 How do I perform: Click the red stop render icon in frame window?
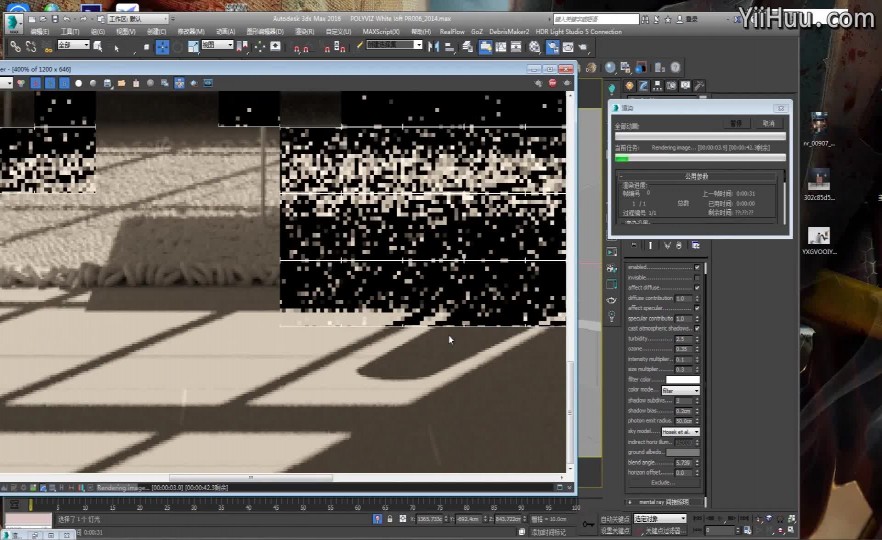coord(552,83)
